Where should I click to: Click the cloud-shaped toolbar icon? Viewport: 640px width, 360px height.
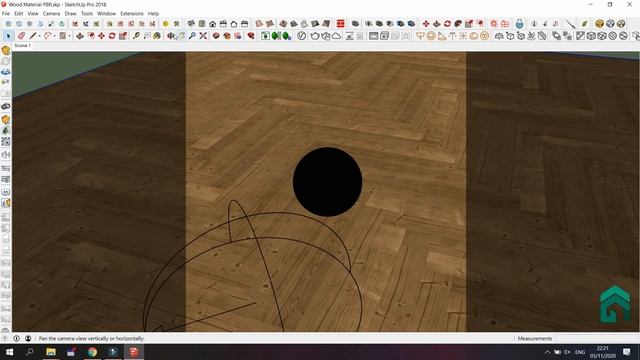pyautogui.click(x=336, y=36)
